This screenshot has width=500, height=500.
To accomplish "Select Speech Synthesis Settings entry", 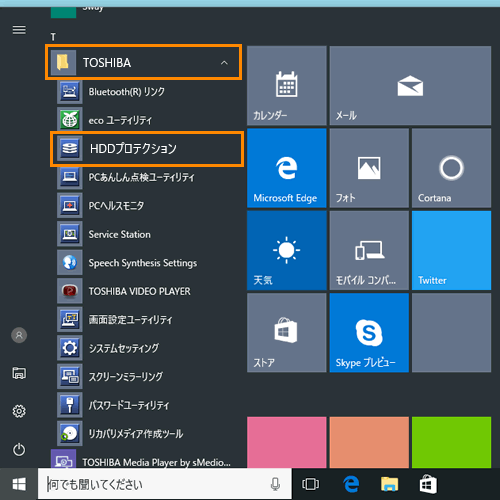I will (147, 263).
